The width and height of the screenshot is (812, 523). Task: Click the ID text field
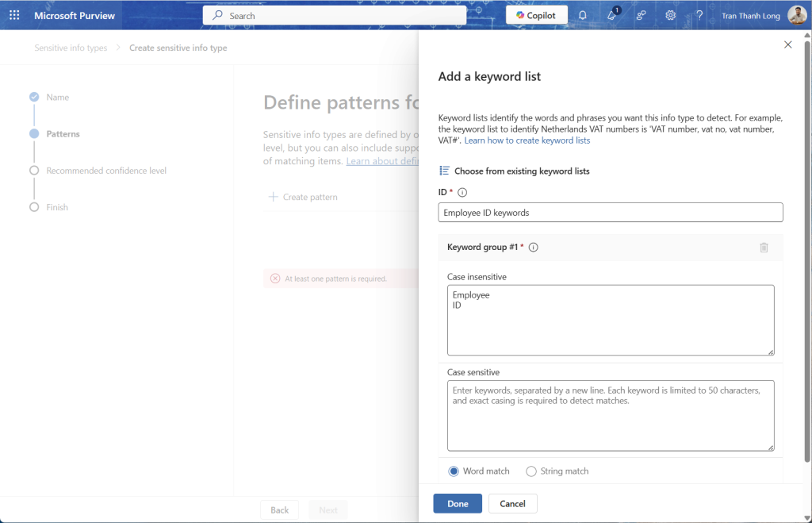click(x=610, y=213)
